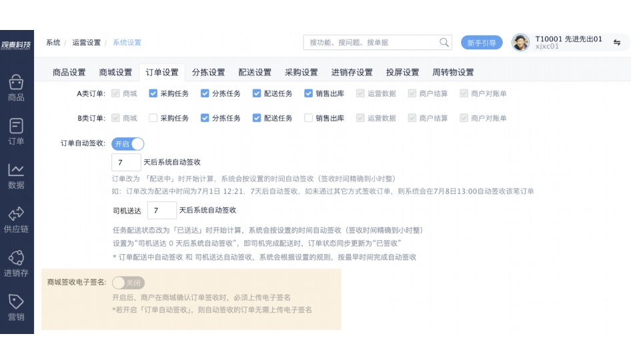Click the magnifier search icon
Screen dimensions: 631x364
coord(444,43)
